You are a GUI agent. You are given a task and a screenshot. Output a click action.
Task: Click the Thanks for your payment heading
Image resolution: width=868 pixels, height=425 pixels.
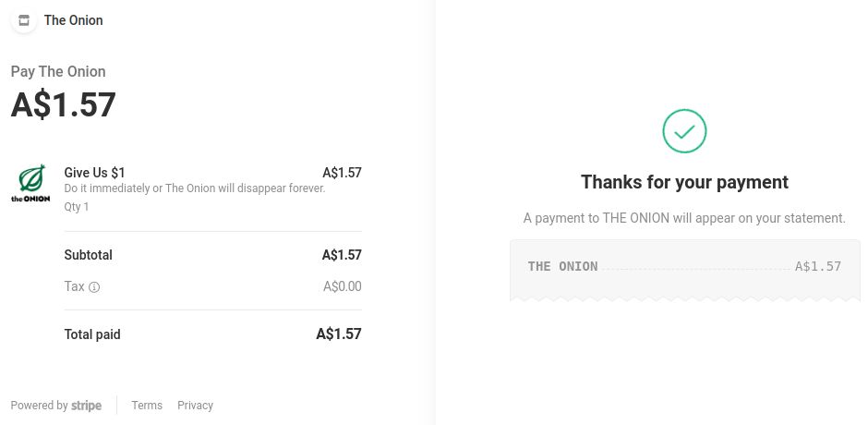[685, 182]
